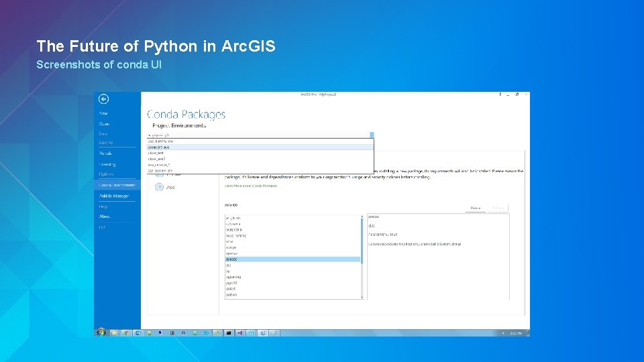Viewport: 644px width, 362px height.
Task: Click the ArcGIS Pro help question-mark icon
Action: coord(500,95)
